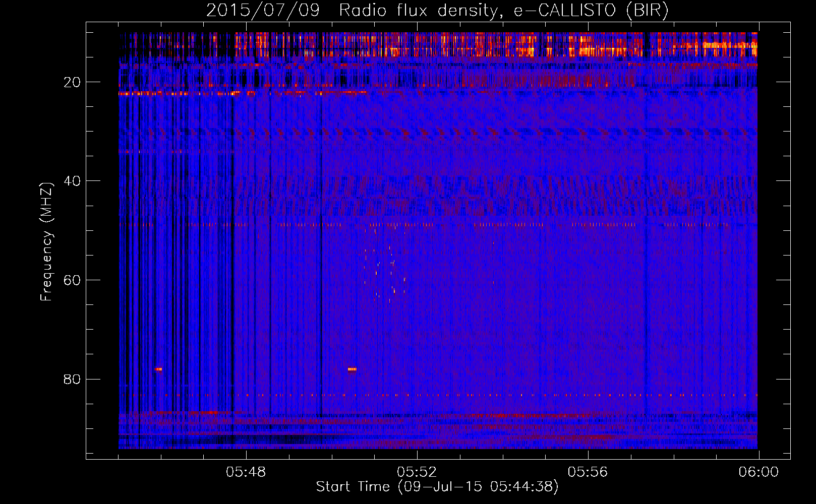Click the '06:00' time tick label
This screenshot has height=504, width=816.
click(759, 472)
